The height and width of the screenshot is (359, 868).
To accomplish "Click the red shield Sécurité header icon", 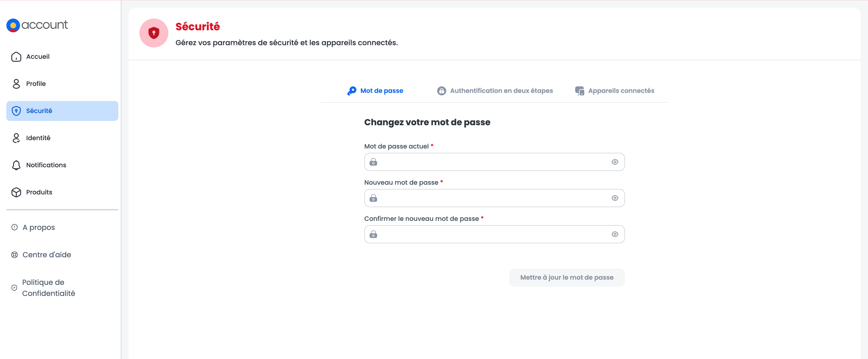I will point(154,33).
